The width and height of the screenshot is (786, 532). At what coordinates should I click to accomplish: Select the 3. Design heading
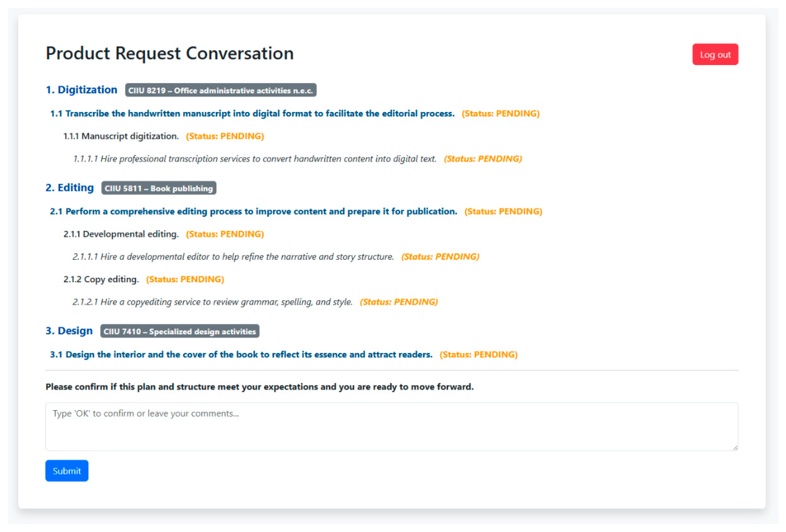69,331
